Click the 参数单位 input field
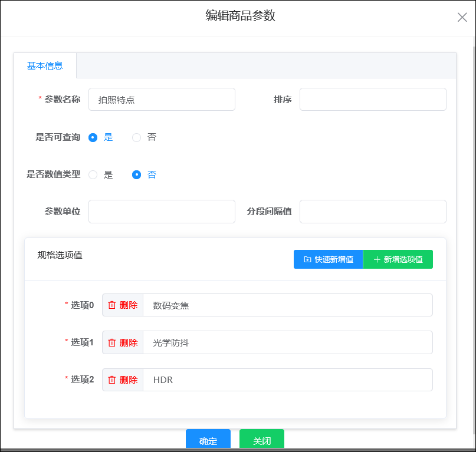476x452 pixels. (x=162, y=212)
